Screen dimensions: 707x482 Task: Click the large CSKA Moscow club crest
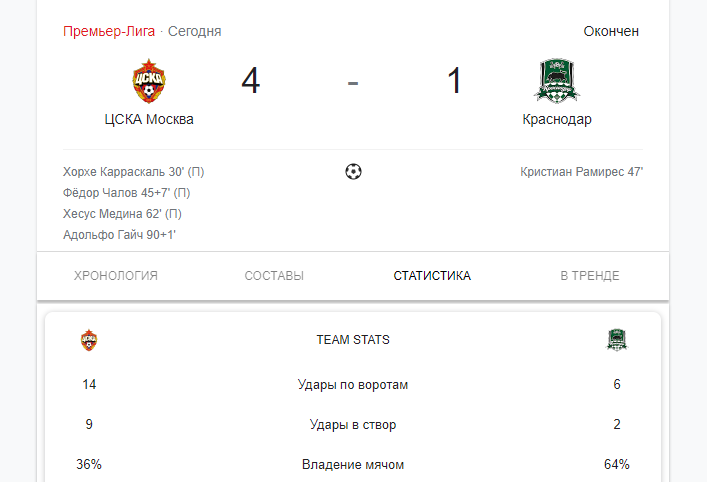[x=149, y=81]
